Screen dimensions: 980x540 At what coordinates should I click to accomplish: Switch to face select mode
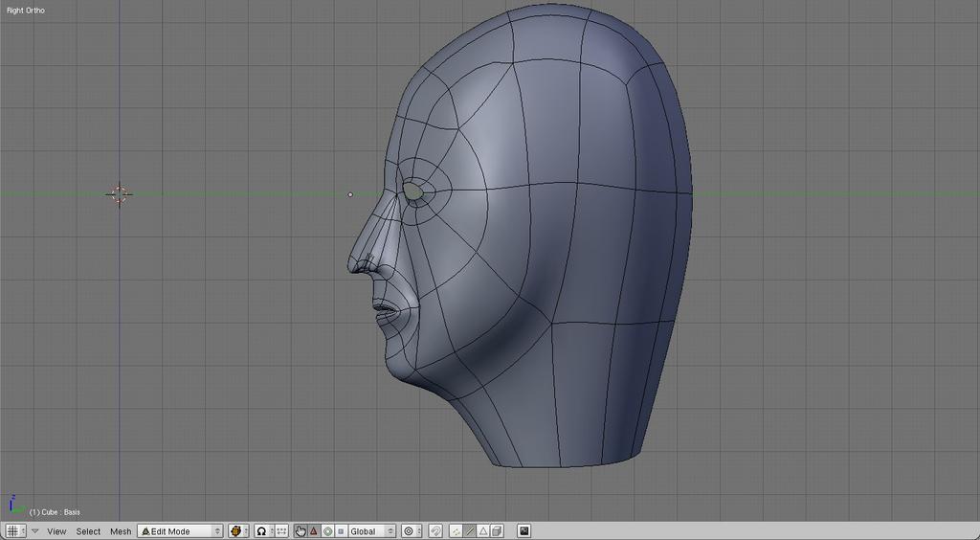[x=483, y=531]
